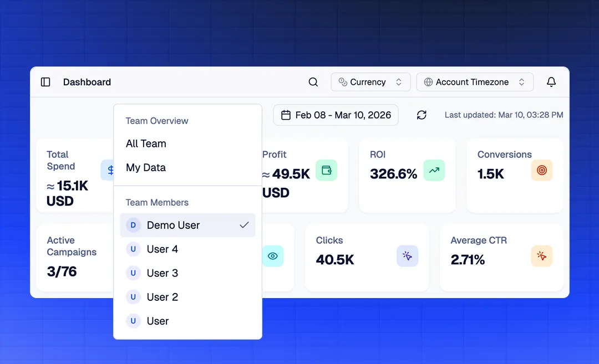Open notifications bell icon

[x=551, y=82]
